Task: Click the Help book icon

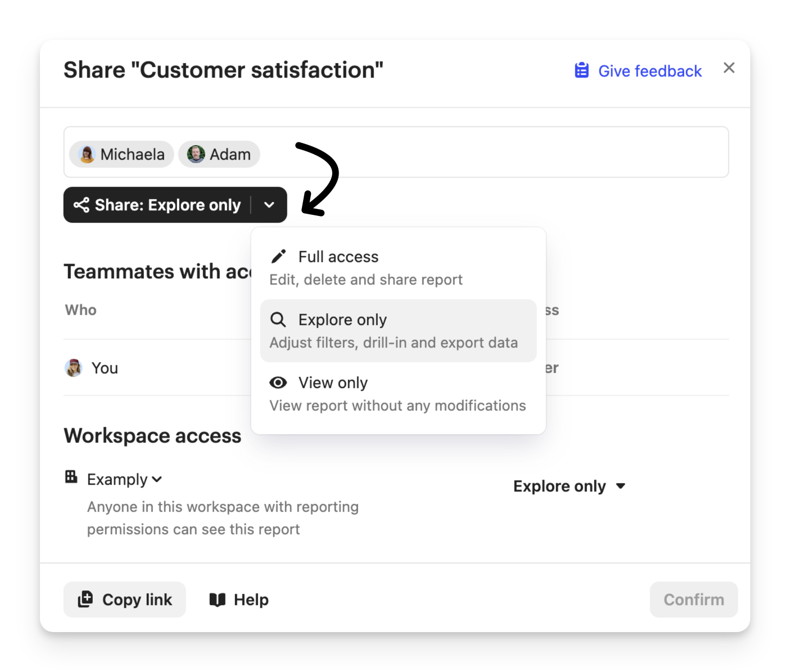Action: pyautogui.click(x=217, y=599)
